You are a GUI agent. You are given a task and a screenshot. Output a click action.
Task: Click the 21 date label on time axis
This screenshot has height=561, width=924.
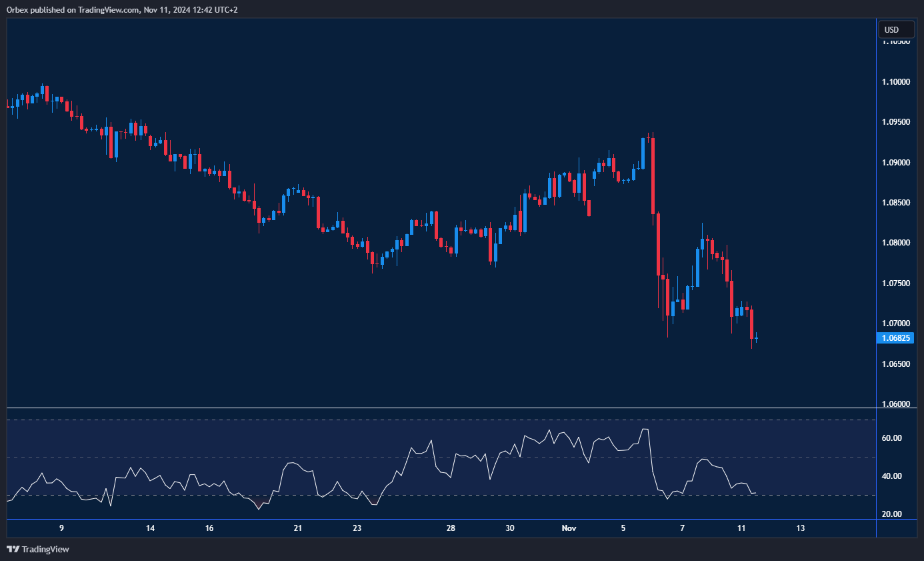297,528
